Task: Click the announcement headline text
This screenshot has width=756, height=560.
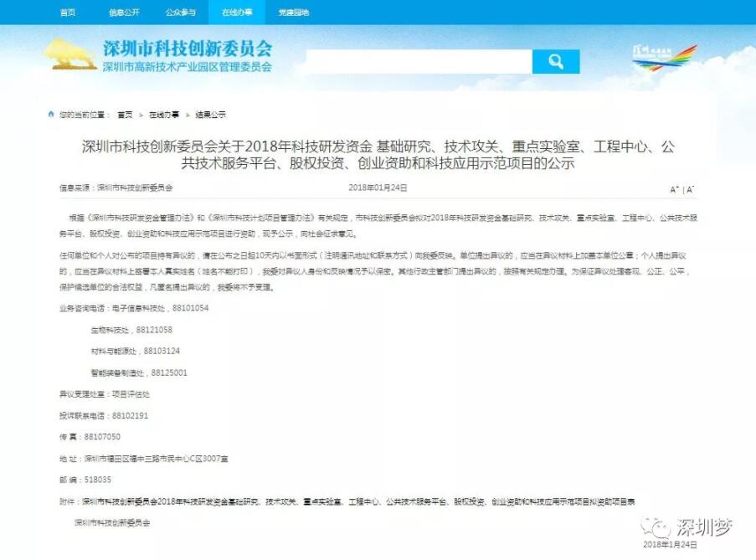Action: point(378,154)
